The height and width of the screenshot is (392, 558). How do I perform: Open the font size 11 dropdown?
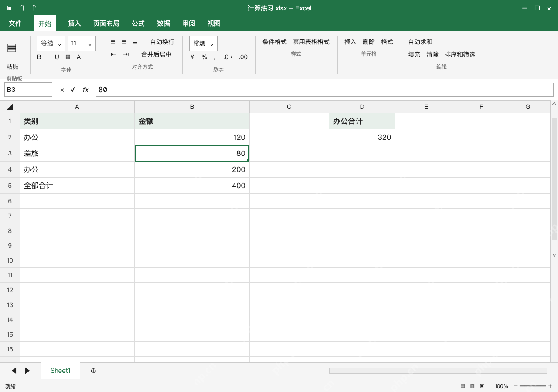click(x=82, y=43)
